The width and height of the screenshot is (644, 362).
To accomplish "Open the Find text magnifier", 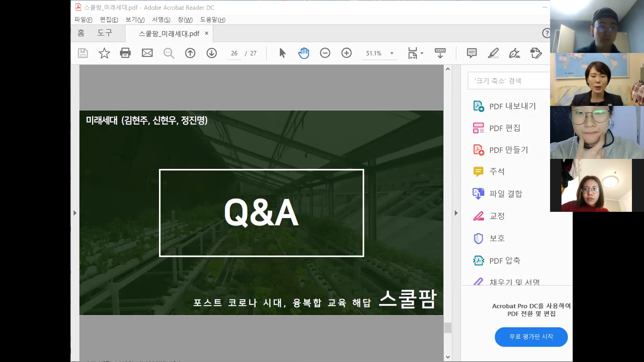I will point(169,53).
